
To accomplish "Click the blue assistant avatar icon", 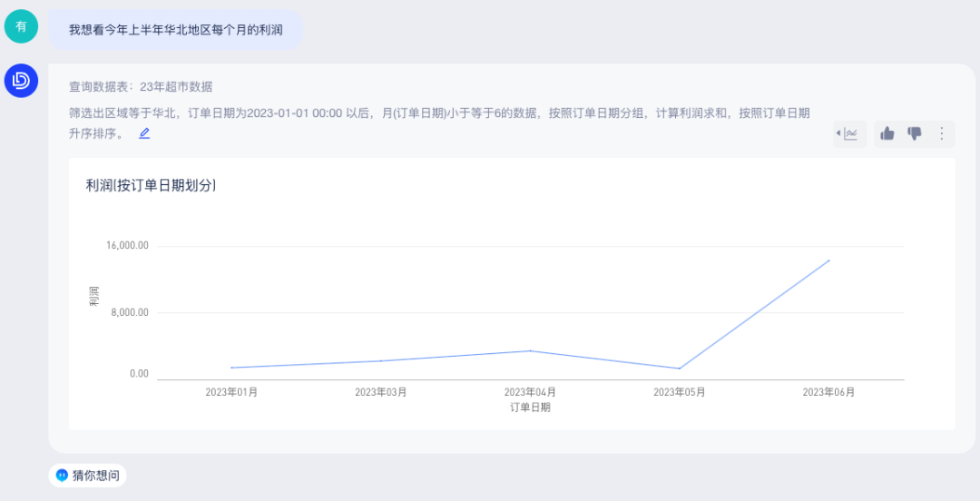I will 21,81.
